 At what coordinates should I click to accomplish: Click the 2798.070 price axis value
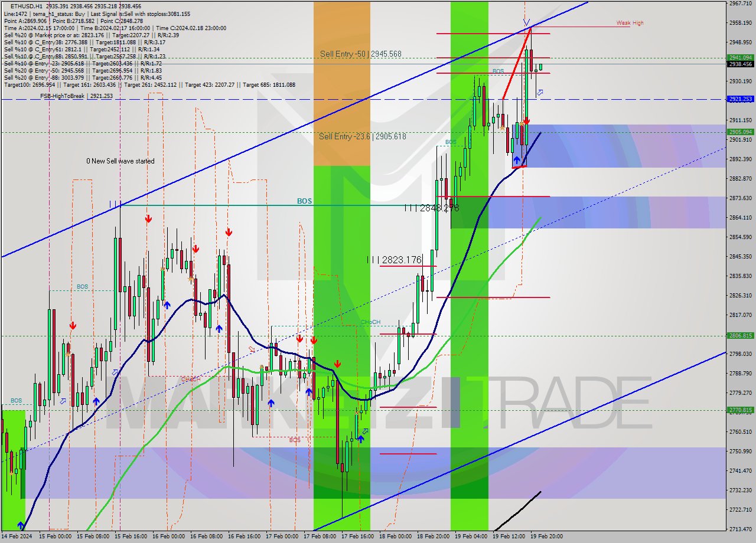point(740,354)
